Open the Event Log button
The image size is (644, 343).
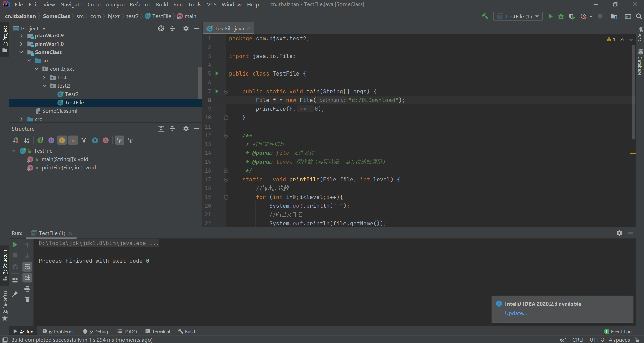[618, 331]
